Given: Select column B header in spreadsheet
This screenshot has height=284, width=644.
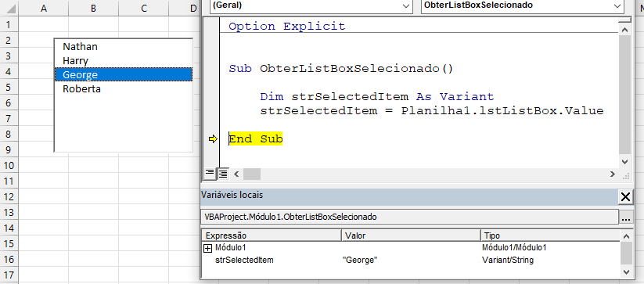Looking at the screenshot, I should pos(93,8).
